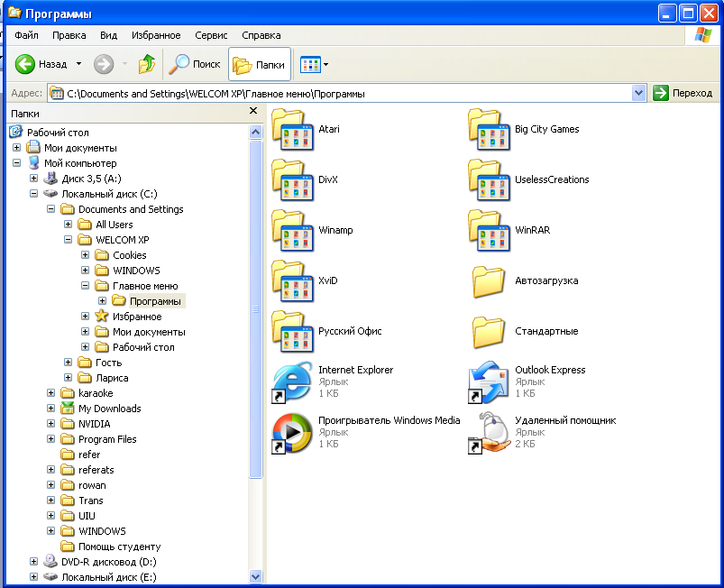Open the Поиск search tool
Viewport: 724px width, 588px height.
(x=194, y=64)
